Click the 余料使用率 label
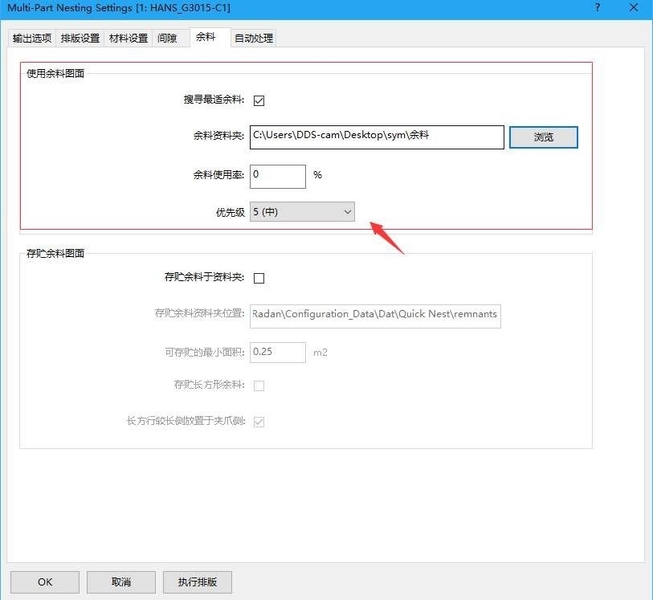Viewport: 653px width, 600px height. 219,175
